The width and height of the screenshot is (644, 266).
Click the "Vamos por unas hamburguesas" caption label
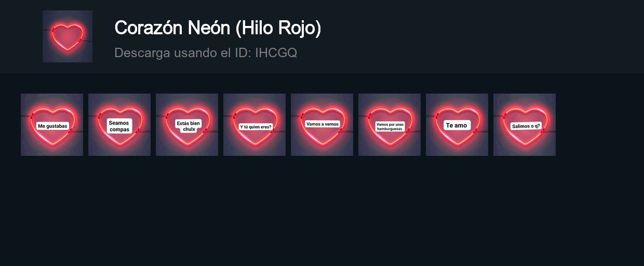point(390,127)
